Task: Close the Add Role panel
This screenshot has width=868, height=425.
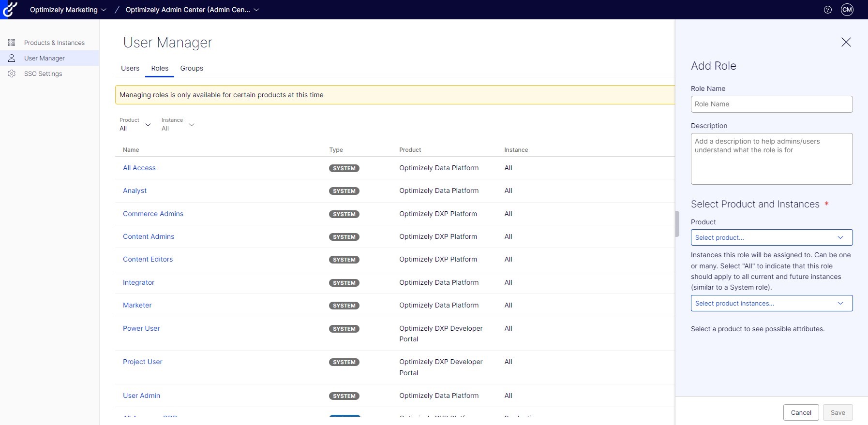Action: pos(846,42)
